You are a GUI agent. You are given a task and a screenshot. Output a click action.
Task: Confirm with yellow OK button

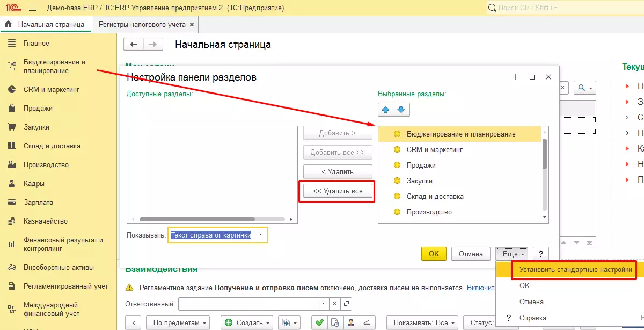tap(434, 254)
